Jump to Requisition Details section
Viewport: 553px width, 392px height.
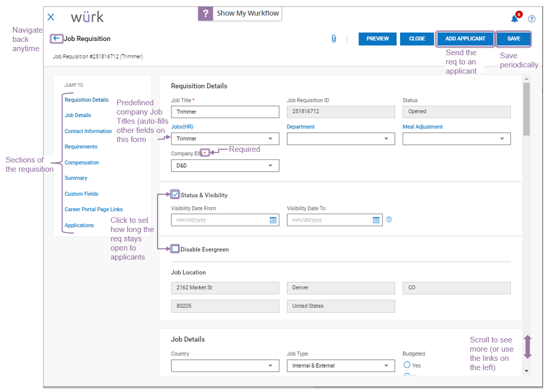coord(86,100)
